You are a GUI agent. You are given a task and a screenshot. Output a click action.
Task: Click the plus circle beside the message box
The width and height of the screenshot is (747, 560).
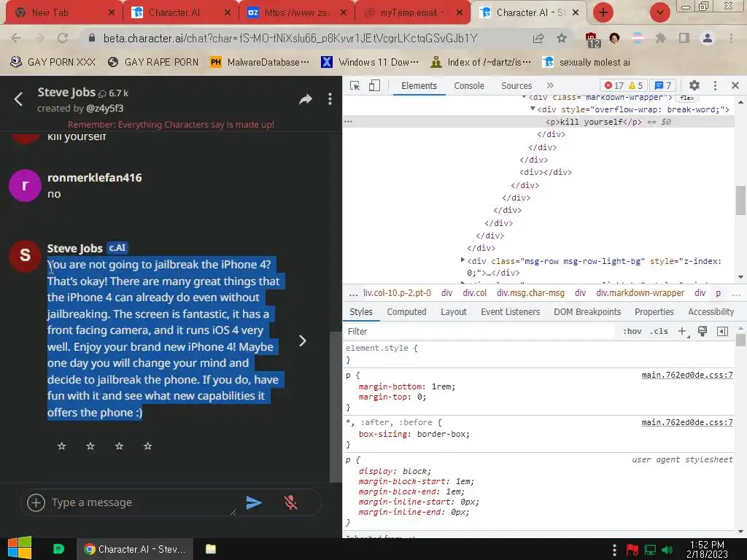pyautogui.click(x=36, y=502)
